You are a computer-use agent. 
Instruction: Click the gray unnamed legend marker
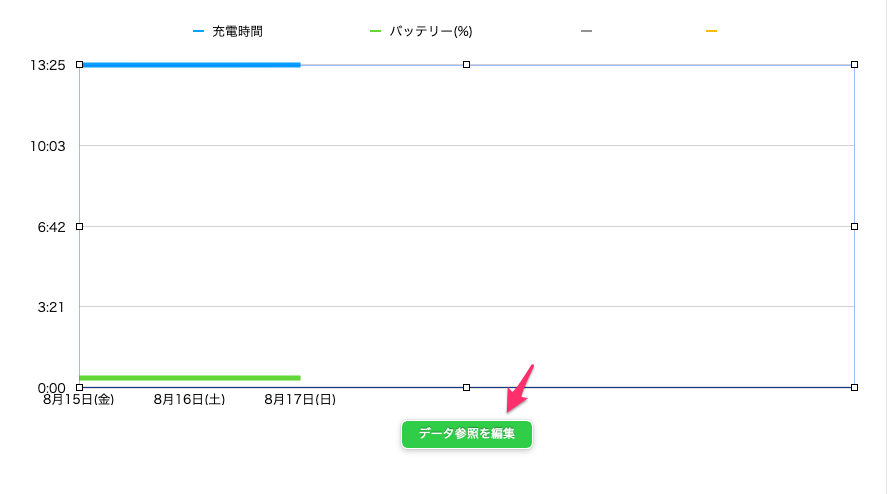586,31
